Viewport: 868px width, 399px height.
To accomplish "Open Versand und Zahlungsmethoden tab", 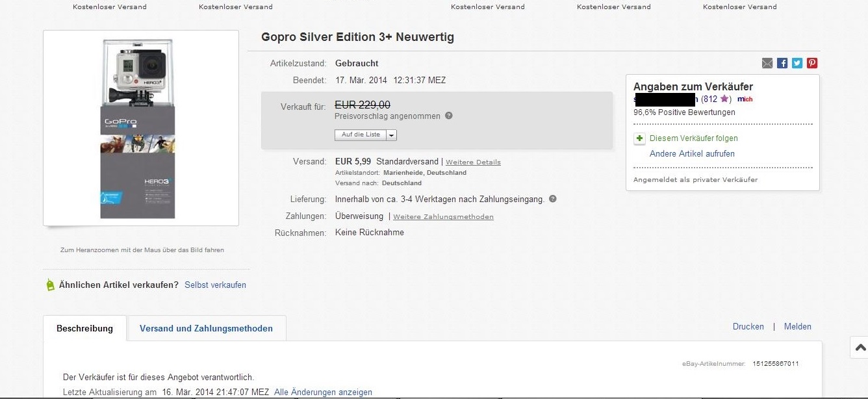I will tap(206, 328).
